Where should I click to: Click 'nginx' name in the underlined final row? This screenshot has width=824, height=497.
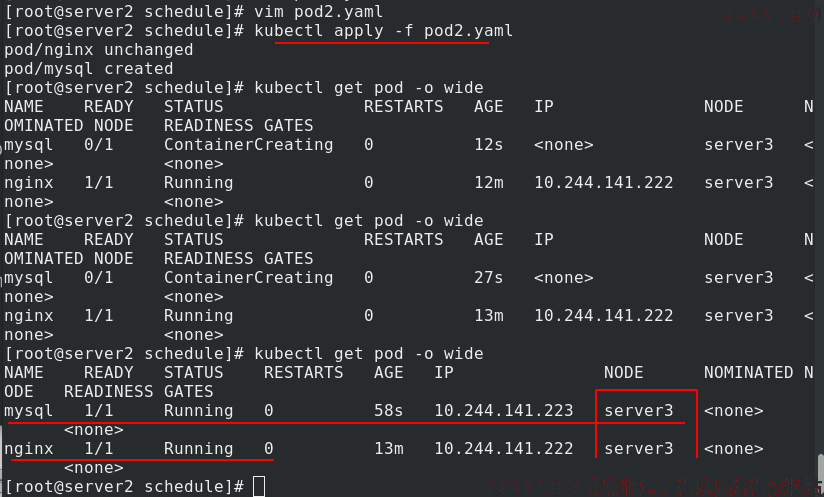click(28, 449)
